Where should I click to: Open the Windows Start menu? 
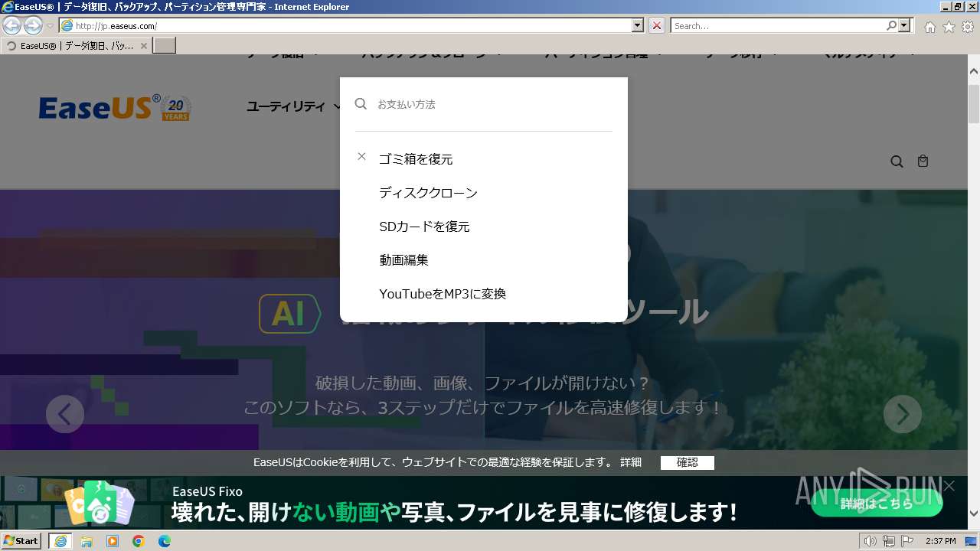click(x=21, y=541)
